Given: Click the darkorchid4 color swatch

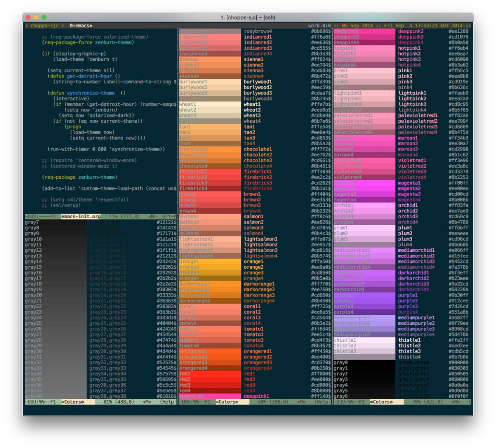Looking at the screenshot, I should click(364, 290).
